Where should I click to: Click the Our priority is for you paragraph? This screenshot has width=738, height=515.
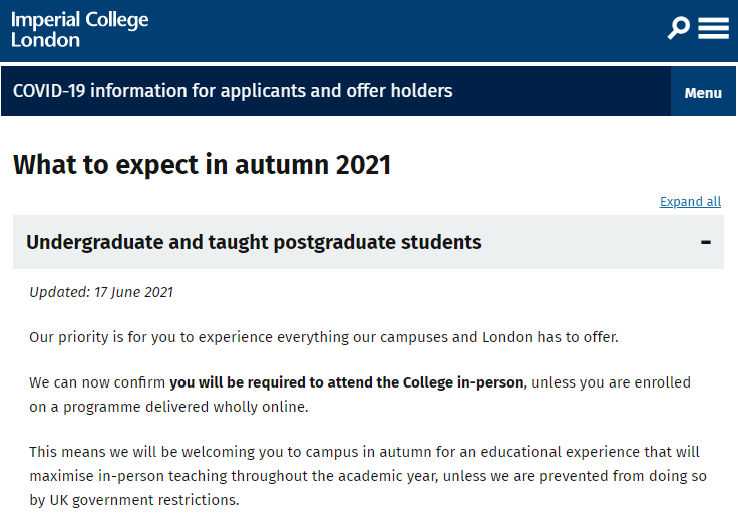click(324, 337)
